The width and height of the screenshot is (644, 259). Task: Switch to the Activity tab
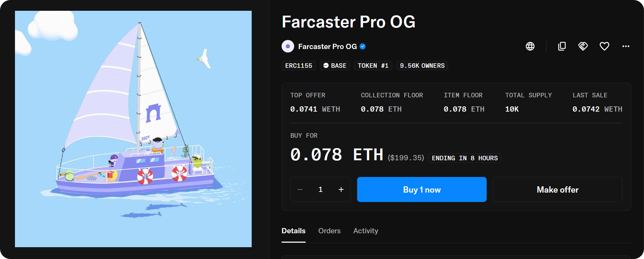366,231
